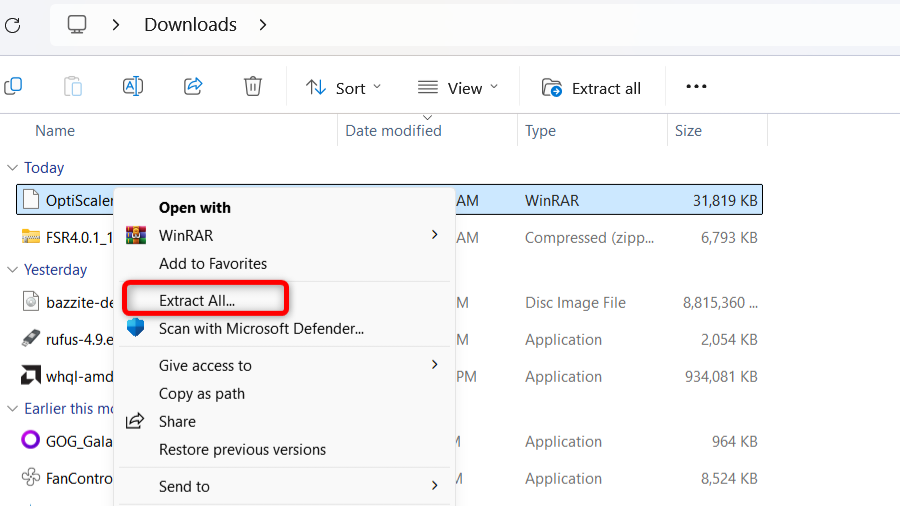The image size is (900, 506).
Task: Open the View dropdown
Action: [x=457, y=88]
